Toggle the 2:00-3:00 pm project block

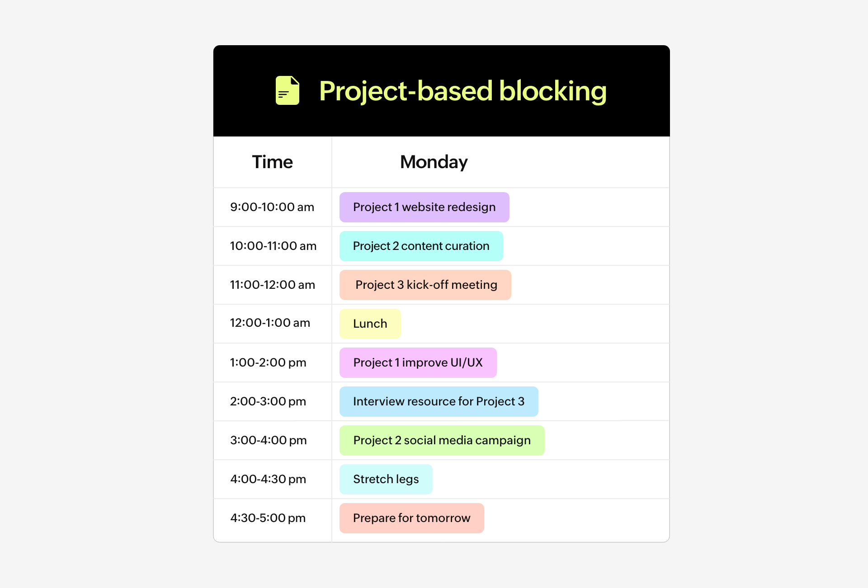(437, 401)
